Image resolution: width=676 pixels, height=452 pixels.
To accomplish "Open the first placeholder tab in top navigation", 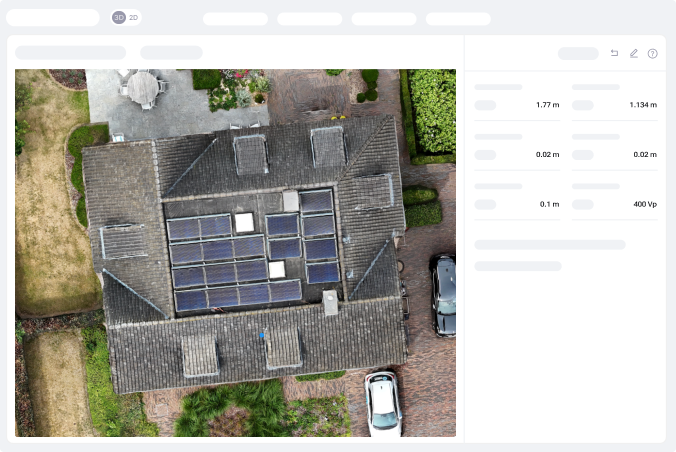I will (235, 19).
